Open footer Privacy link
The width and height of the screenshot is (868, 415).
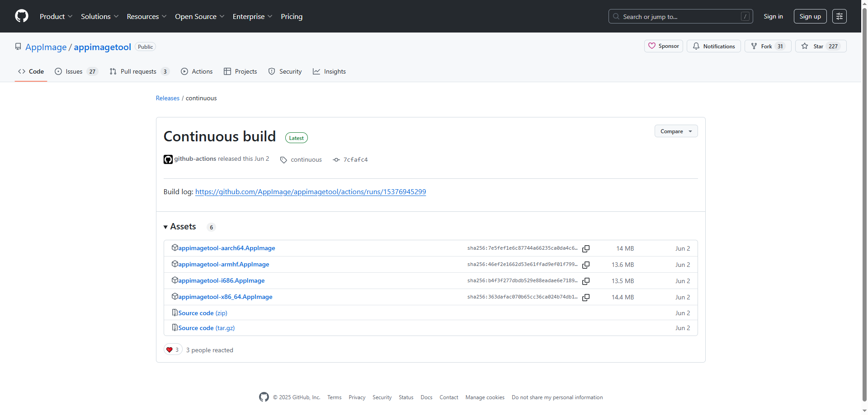[x=357, y=397]
